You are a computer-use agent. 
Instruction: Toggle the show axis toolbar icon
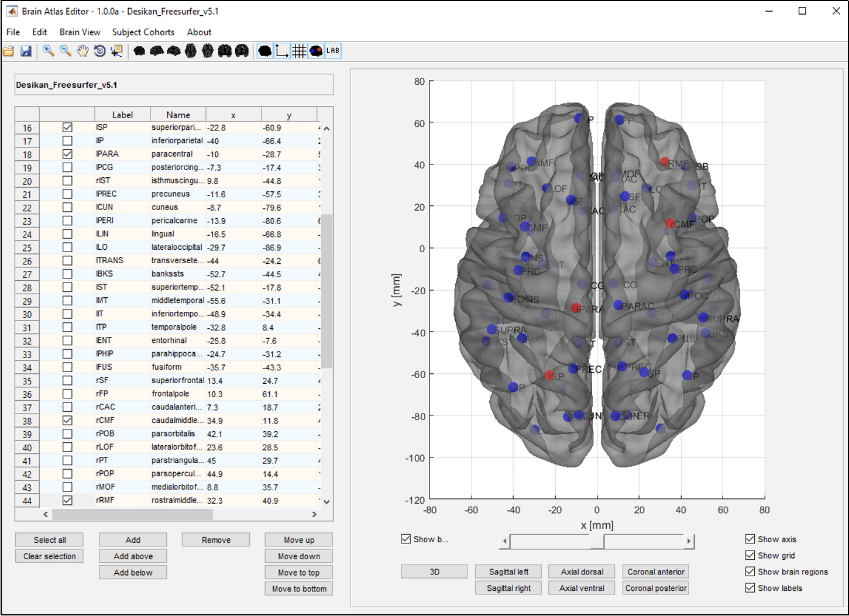point(281,51)
